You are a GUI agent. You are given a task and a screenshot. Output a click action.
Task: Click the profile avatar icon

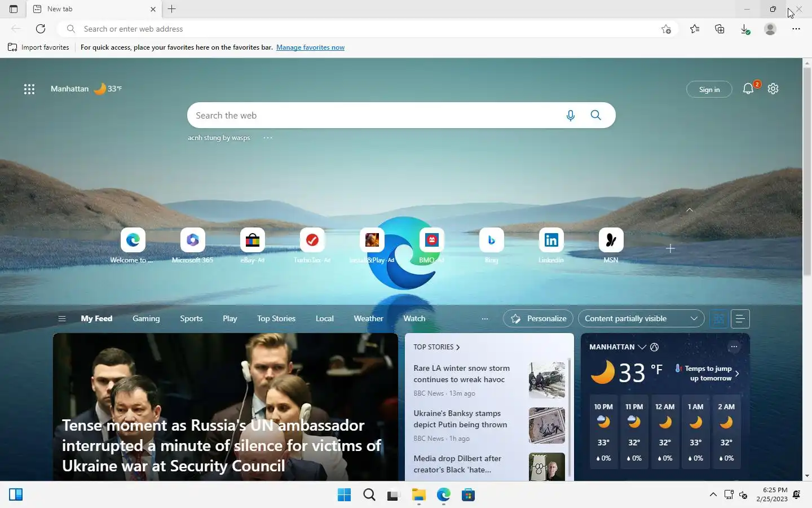(x=770, y=29)
